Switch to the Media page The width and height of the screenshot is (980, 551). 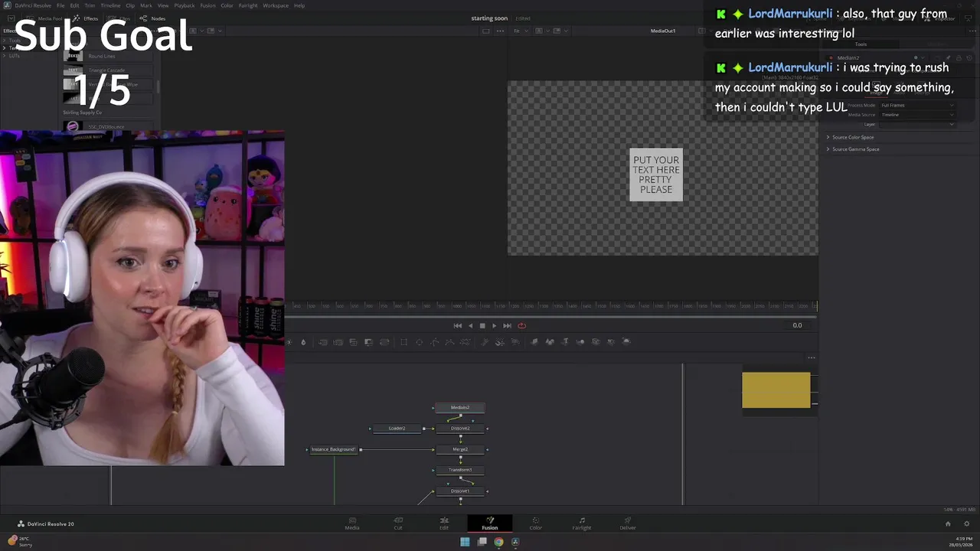click(352, 523)
